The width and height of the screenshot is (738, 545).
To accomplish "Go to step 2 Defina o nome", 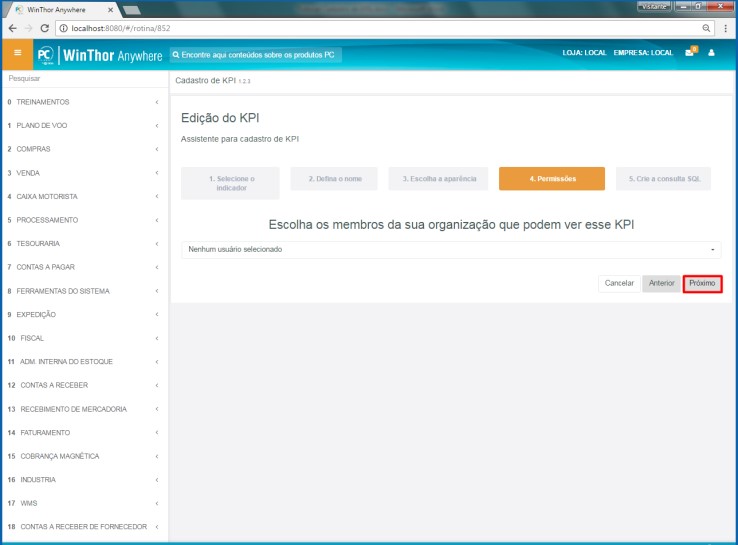I will point(334,179).
